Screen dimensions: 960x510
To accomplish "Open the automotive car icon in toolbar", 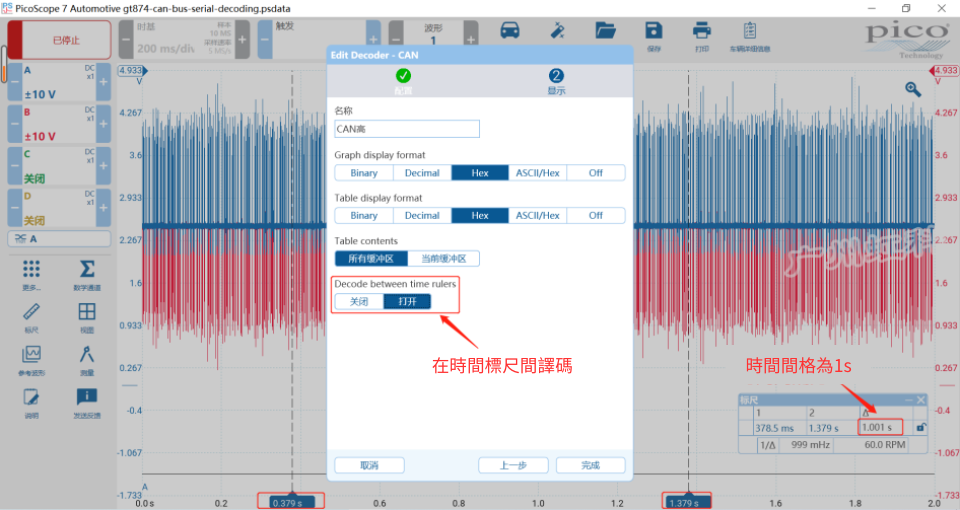I will 509,31.
